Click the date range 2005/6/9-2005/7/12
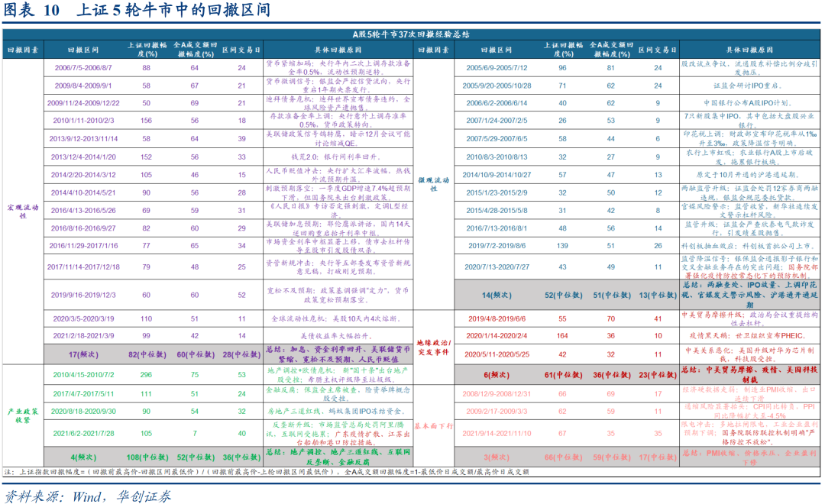This screenshot has height=504, width=825. 497,67
